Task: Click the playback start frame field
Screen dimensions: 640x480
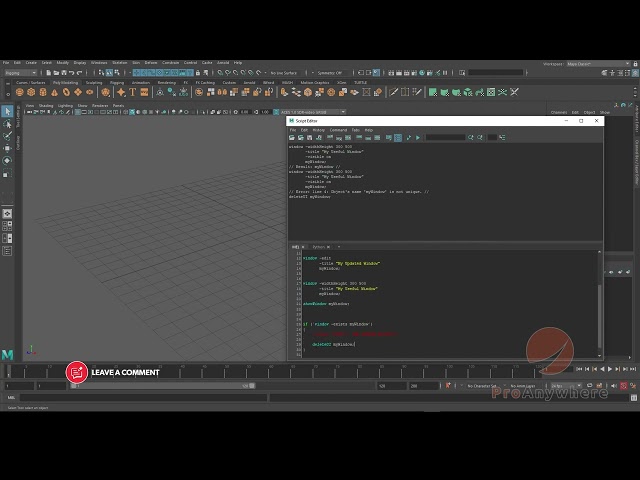Action: click(x=51, y=386)
